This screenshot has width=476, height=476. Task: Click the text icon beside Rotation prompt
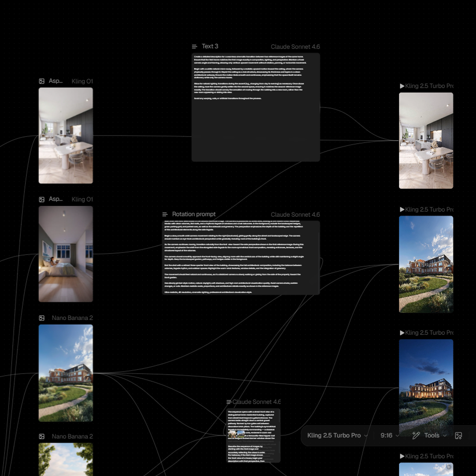click(x=165, y=214)
